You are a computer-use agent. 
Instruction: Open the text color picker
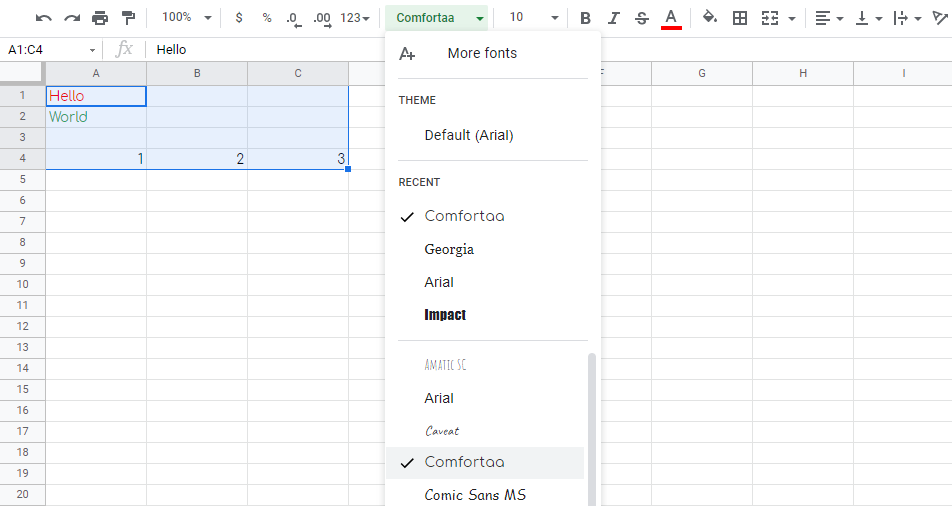coord(671,18)
